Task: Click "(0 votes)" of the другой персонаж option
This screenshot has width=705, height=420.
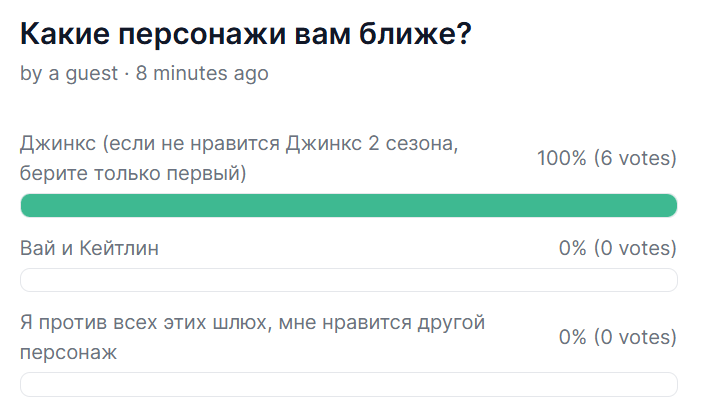Action: 635,337
